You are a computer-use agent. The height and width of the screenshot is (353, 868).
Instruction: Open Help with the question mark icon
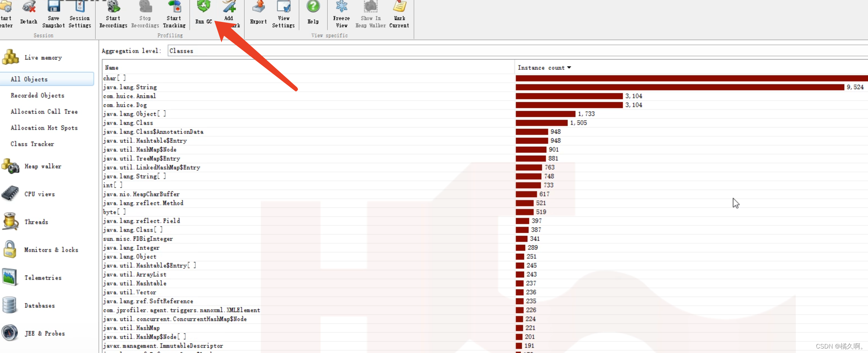pos(313,6)
